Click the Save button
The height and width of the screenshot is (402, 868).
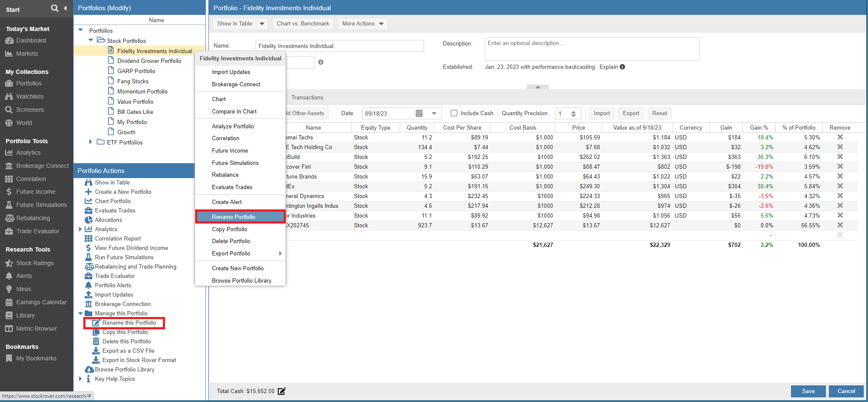click(x=808, y=391)
